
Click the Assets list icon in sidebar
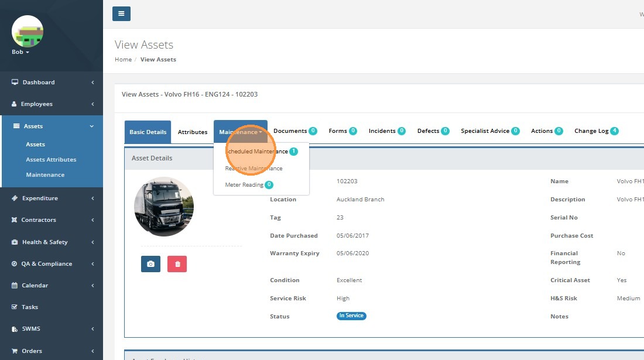[16, 126]
